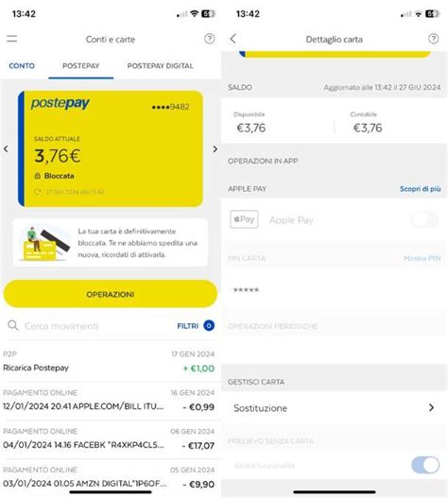448x498 pixels.
Task: Tap the Bloccata lock icon
Action: click(x=38, y=176)
